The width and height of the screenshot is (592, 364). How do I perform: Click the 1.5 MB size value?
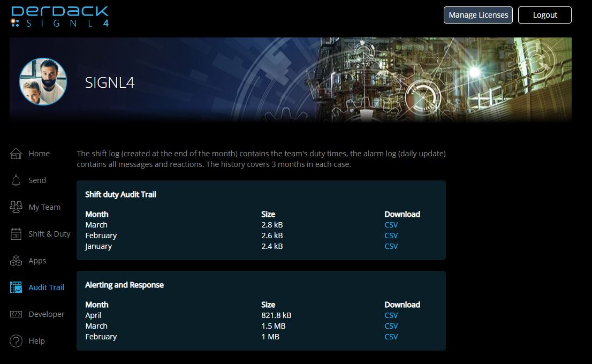[x=274, y=326]
